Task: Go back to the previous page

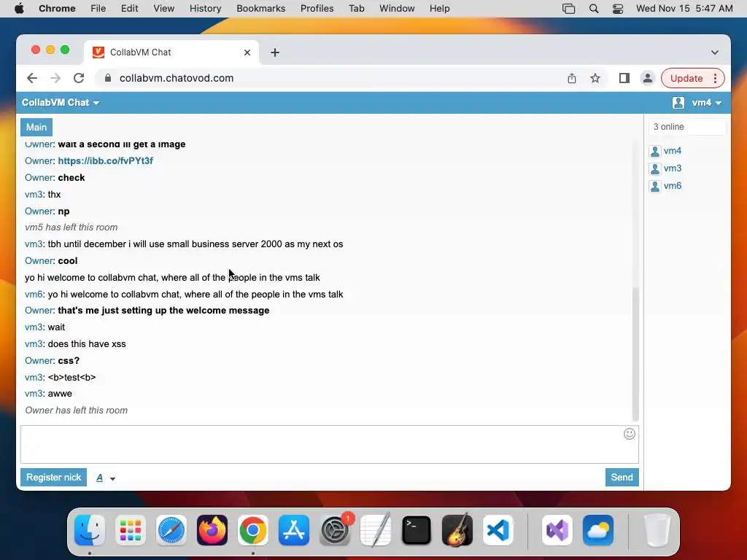Action: pos(32,78)
